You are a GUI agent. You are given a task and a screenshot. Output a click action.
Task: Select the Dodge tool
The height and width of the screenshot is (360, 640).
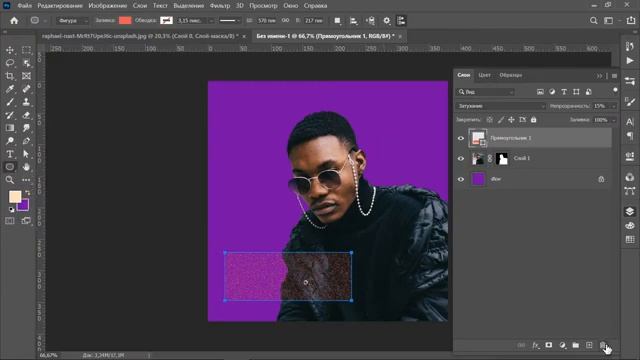[10, 141]
